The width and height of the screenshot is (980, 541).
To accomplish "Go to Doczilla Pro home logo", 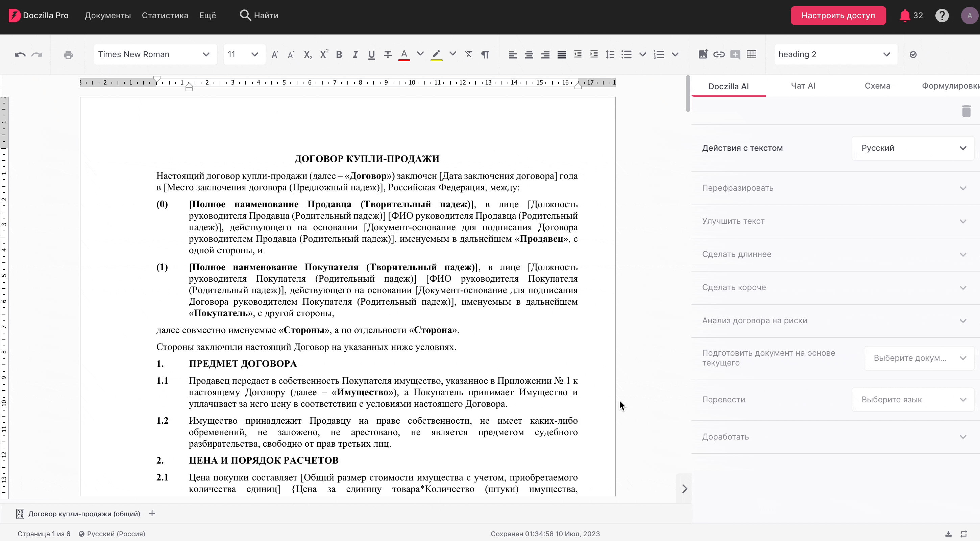I will [x=39, y=16].
